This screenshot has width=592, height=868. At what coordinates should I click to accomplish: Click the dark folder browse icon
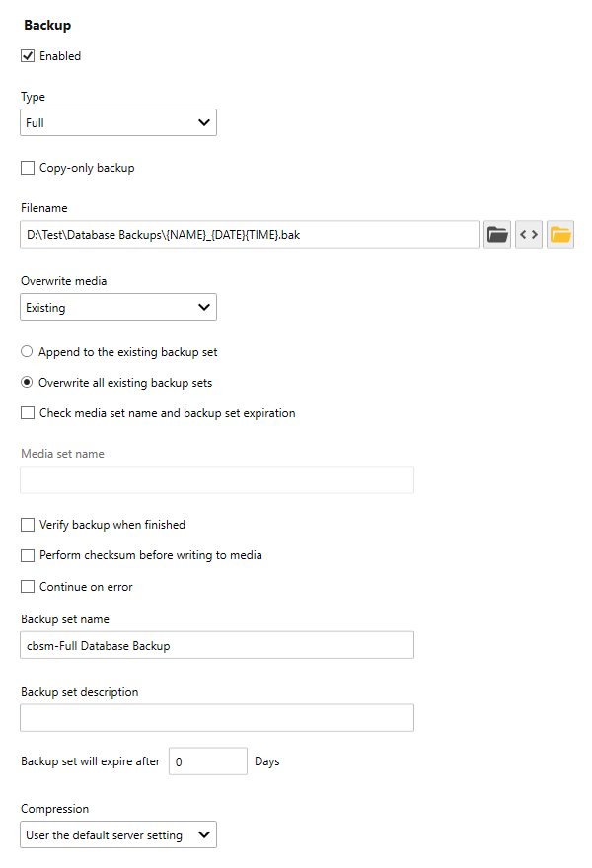[x=497, y=235]
